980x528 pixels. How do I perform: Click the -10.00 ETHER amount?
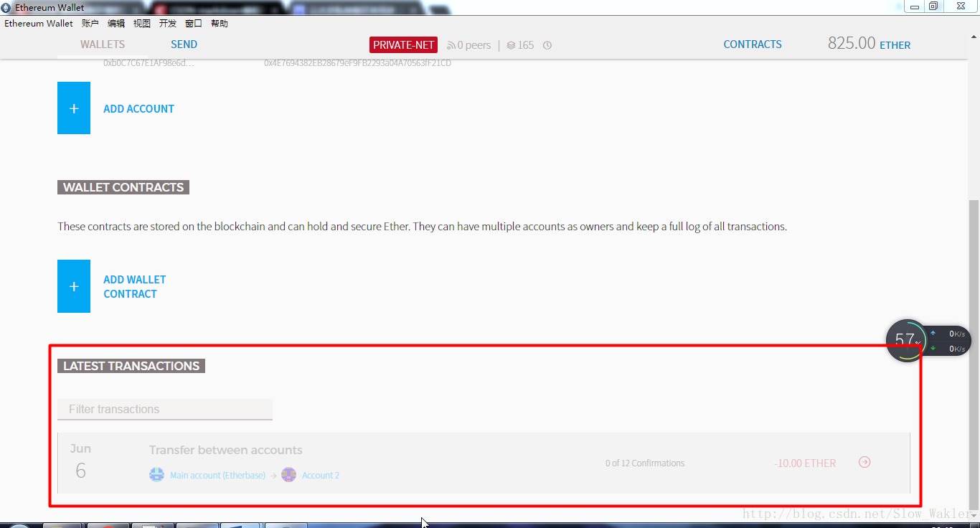pos(805,463)
